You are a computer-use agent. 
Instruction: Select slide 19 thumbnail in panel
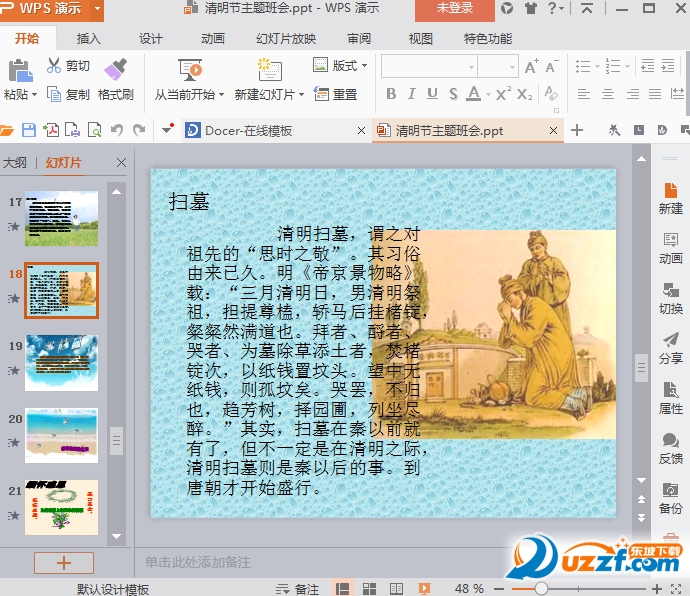[61, 363]
